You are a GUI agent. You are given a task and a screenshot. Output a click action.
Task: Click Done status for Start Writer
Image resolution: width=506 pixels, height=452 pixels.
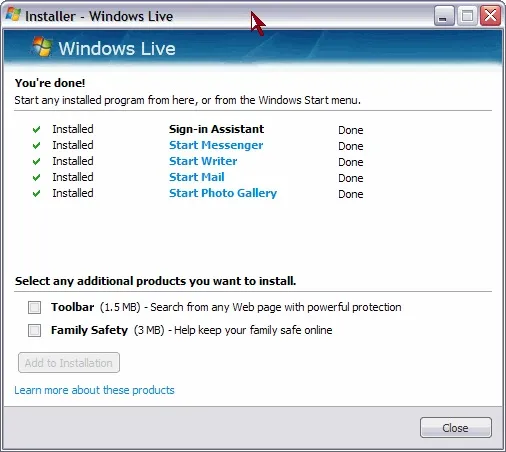[351, 162]
